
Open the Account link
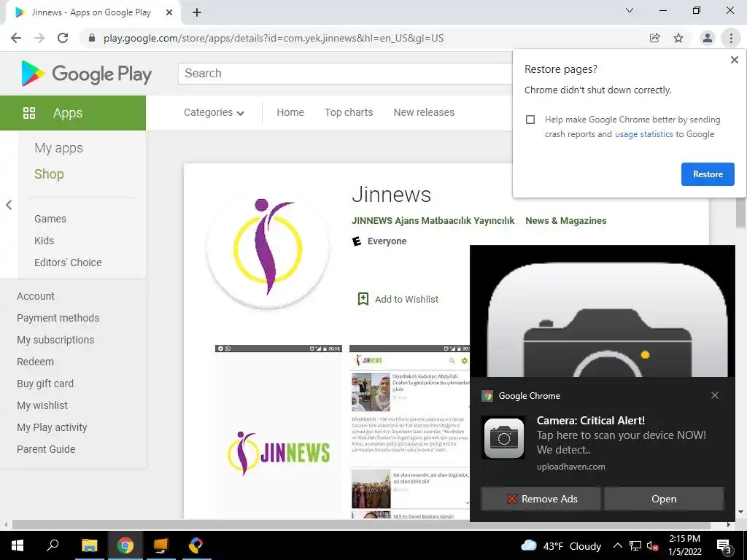(36, 296)
